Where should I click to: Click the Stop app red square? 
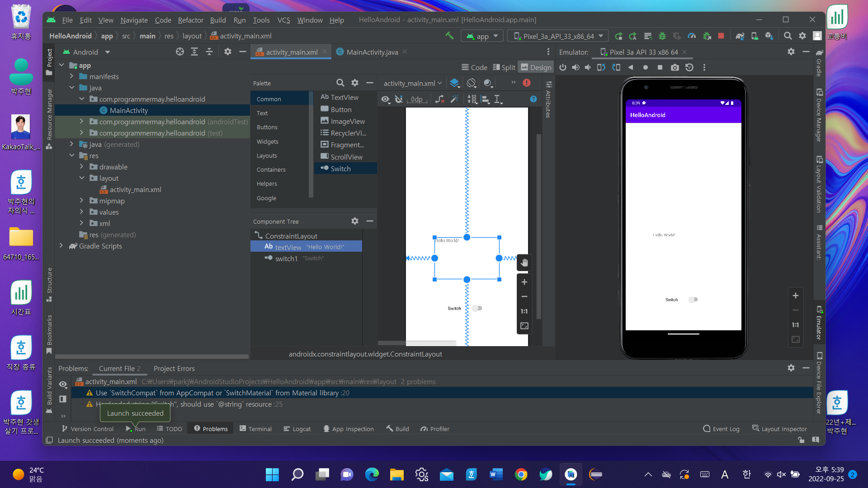[x=721, y=36]
